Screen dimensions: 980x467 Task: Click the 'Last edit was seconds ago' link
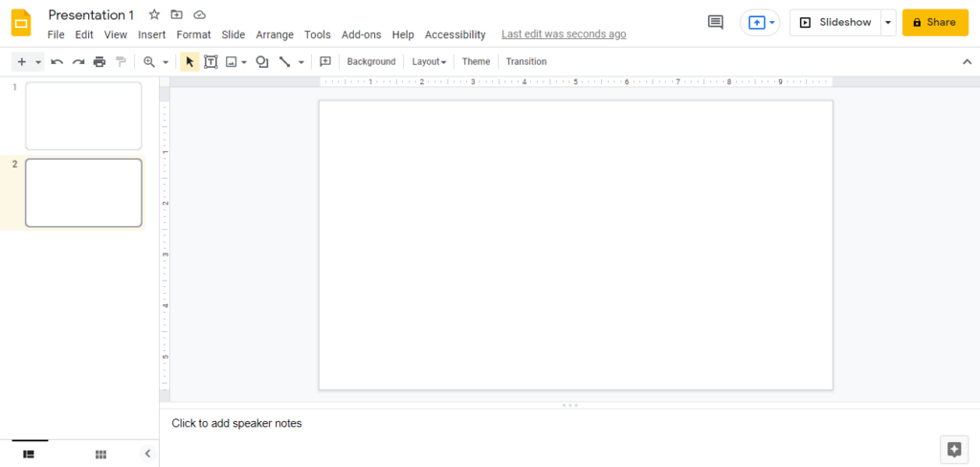click(x=564, y=34)
